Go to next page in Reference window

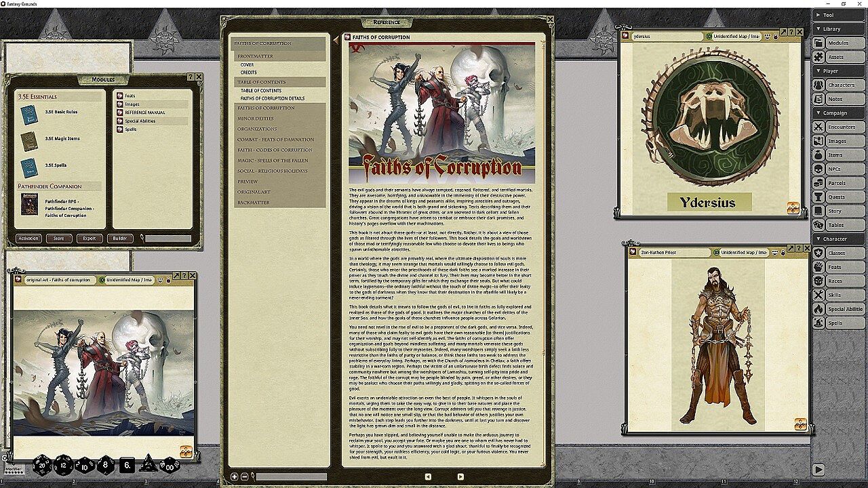click(460, 476)
